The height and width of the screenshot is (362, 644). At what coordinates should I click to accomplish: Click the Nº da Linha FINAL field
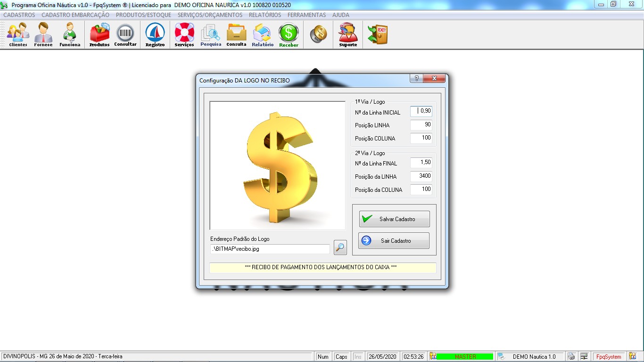click(421, 163)
